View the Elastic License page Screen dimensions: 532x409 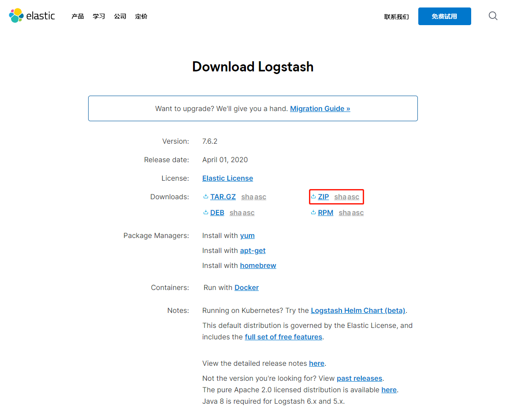pos(227,178)
